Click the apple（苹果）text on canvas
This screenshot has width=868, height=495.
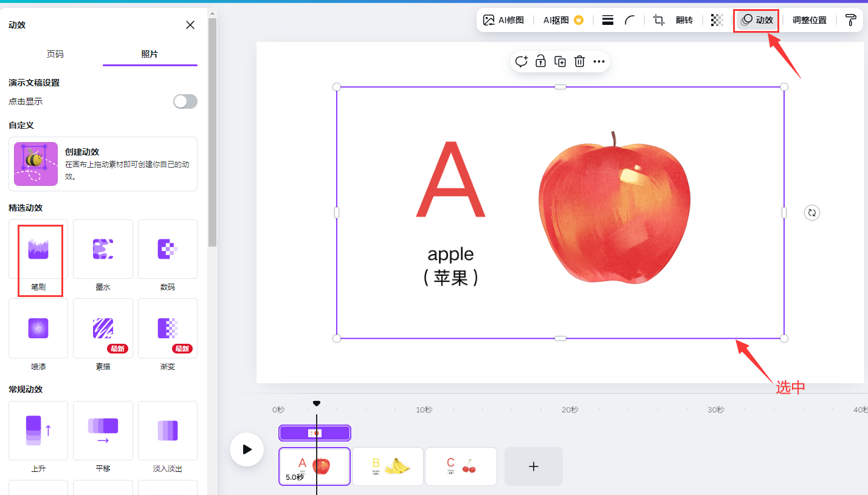450,266
